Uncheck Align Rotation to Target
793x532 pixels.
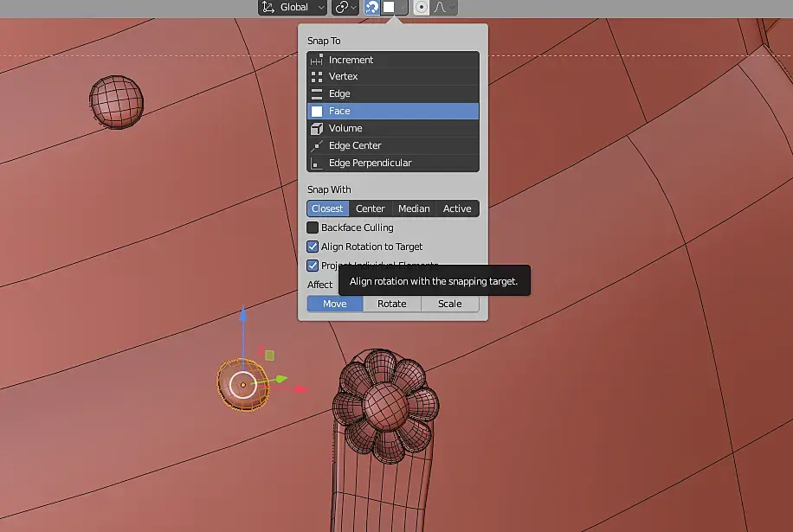tap(313, 247)
